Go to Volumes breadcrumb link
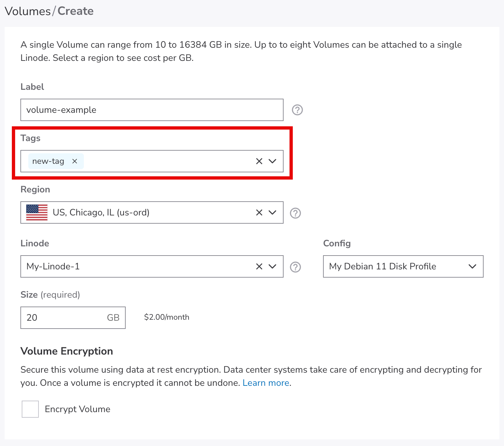This screenshot has height=446, width=504. pos(28,11)
